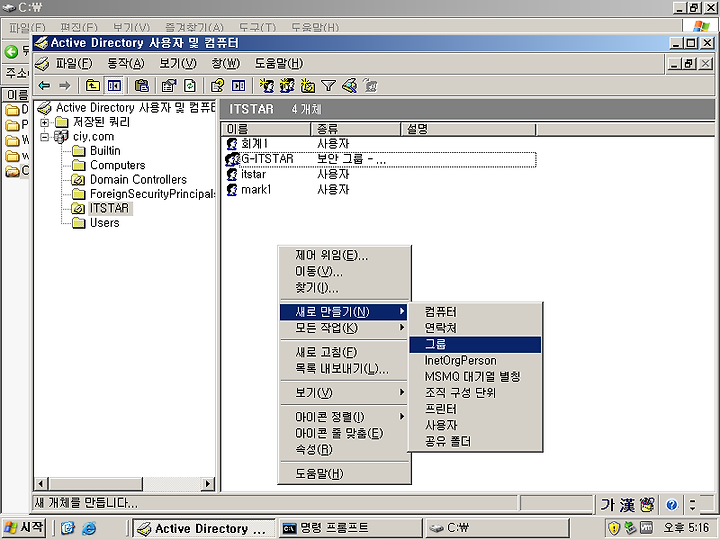Image resolution: width=720 pixels, height=540 pixels.
Task: Choose 그룹 in the New submenu
Action: (x=475, y=344)
